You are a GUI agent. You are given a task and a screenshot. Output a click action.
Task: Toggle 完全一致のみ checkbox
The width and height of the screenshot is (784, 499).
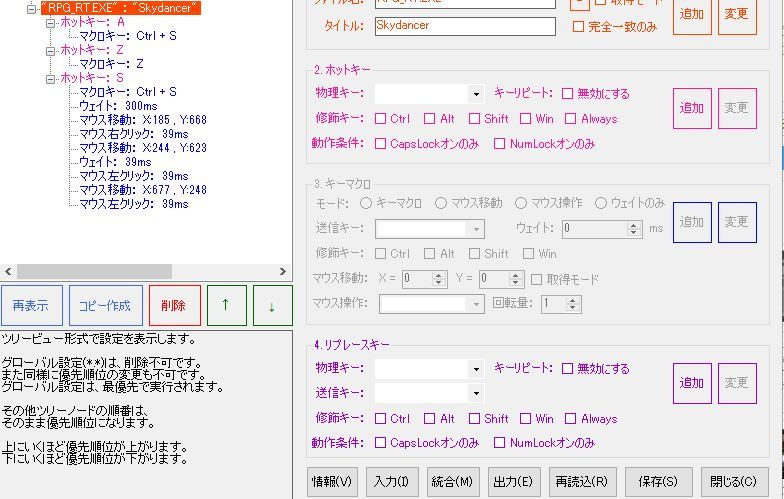(578, 27)
